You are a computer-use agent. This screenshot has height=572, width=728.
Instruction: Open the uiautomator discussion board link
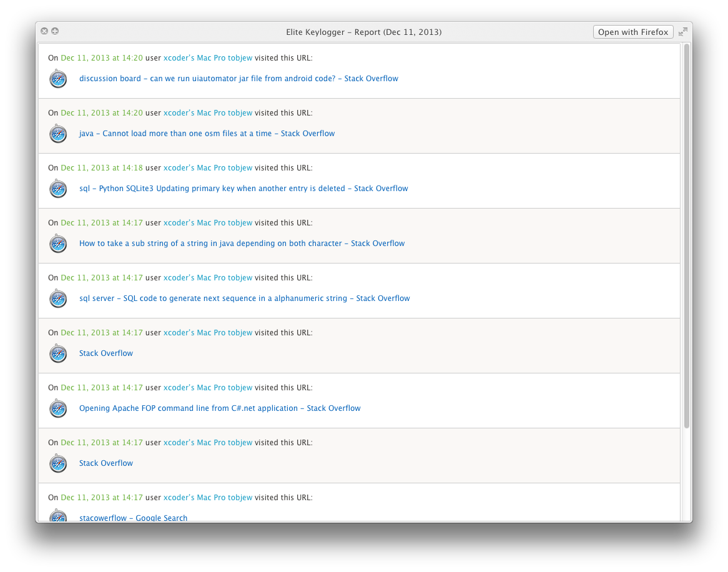[x=238, y=78]
